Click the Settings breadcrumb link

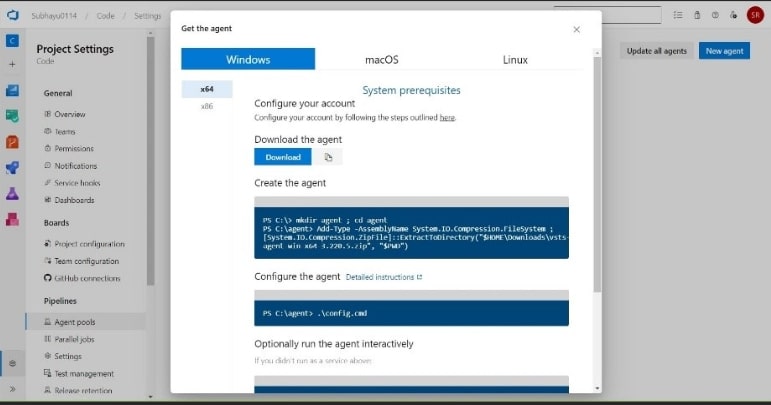148,16
